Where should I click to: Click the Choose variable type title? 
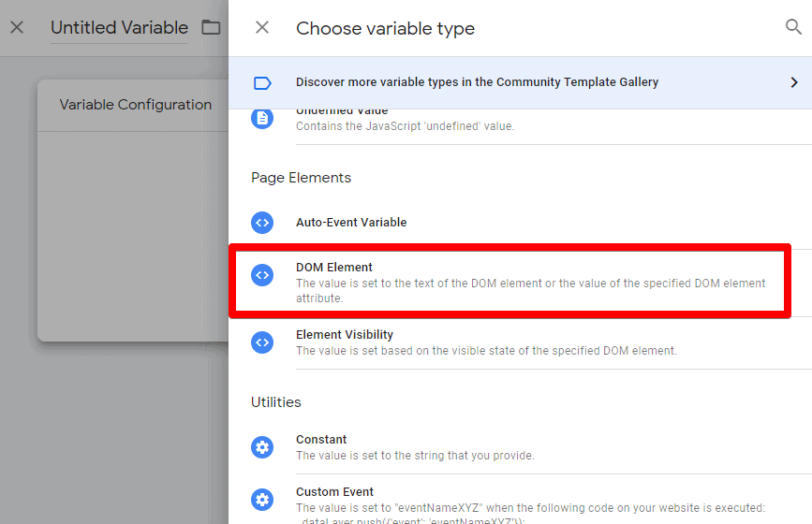pyautogui.click(x=385, y=28)
